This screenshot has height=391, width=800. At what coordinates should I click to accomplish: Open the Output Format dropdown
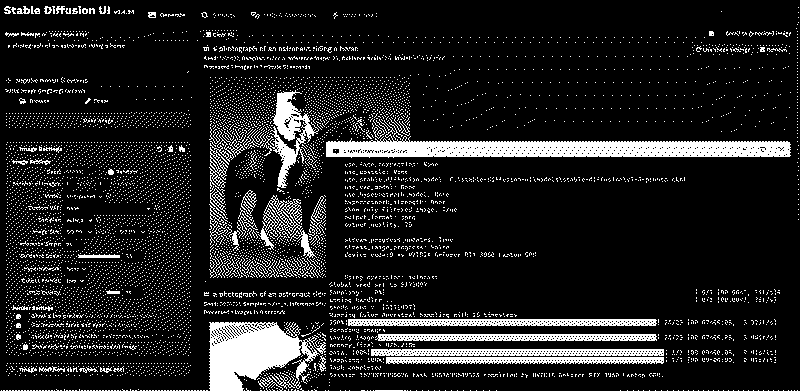coord(75,281)
